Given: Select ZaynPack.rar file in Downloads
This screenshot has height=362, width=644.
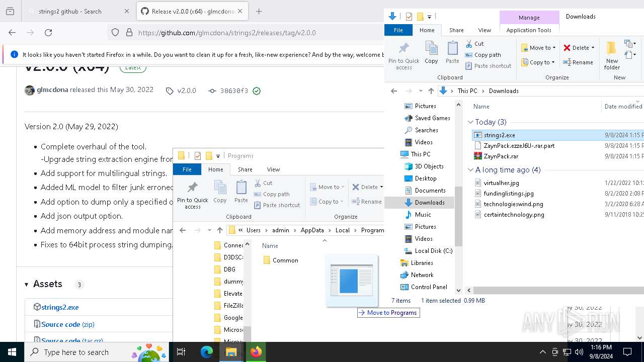Looking at the screenshot, I should tap(501, 156).
